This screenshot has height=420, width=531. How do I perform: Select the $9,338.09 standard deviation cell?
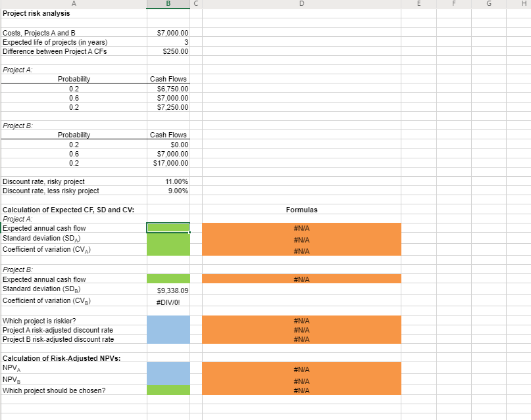point(168,290)
